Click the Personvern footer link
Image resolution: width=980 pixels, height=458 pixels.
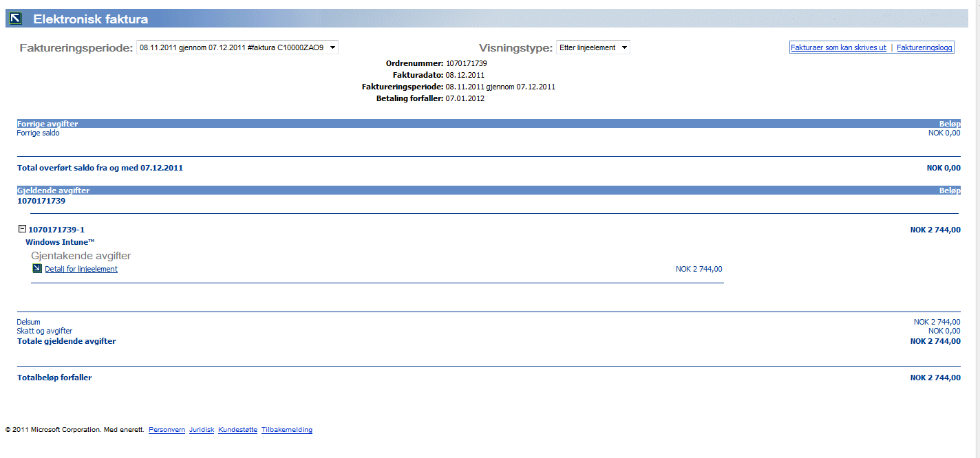167,430
